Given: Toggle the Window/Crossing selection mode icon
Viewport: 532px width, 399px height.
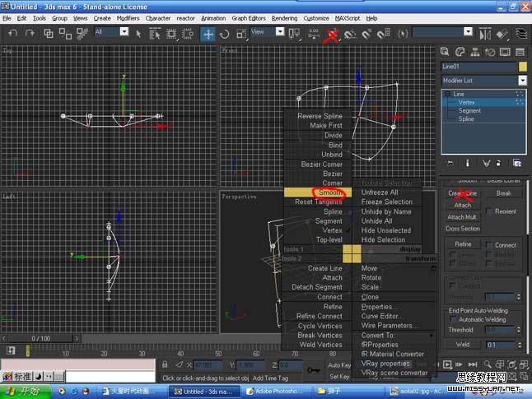Looking at the screenshot, I should (188, 34).
